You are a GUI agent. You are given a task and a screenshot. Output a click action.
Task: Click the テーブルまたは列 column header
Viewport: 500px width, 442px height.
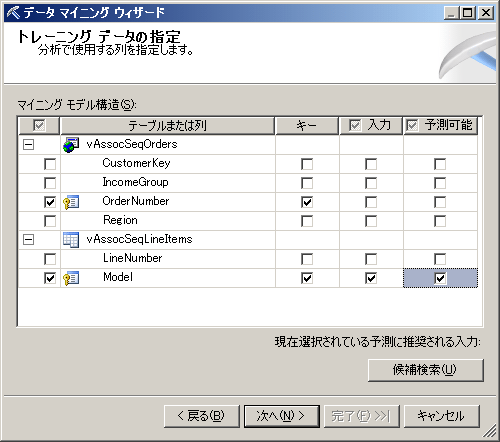(x=168, y=126)
